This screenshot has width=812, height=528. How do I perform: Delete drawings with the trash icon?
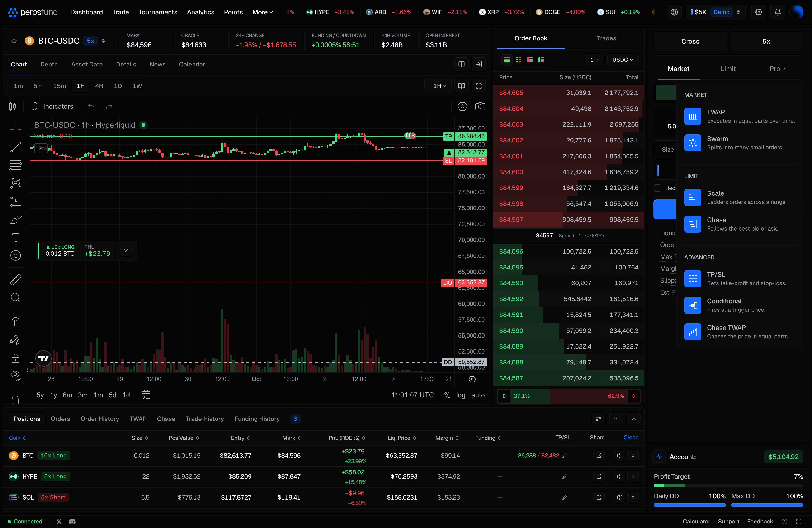pyautogui.click(x=15, y=399)
